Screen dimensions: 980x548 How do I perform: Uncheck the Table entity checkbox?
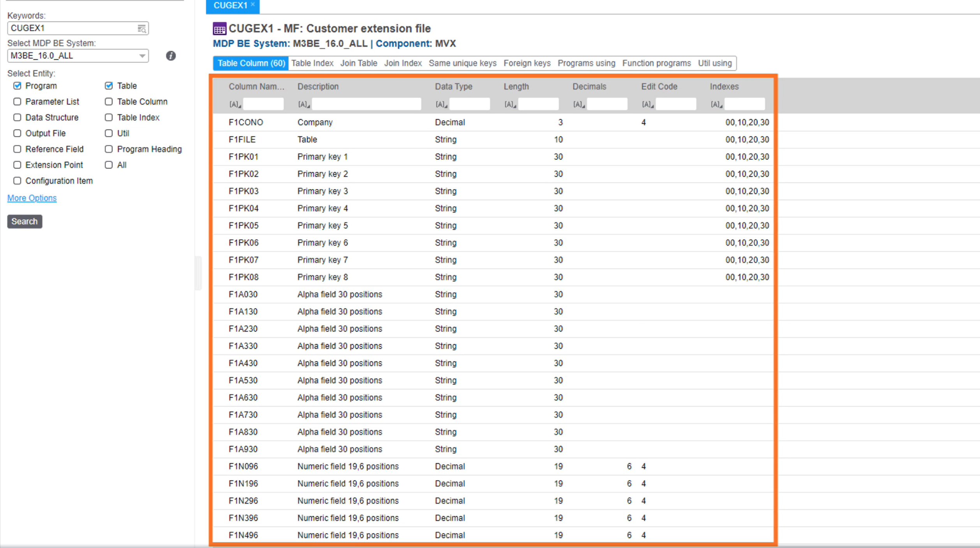pyautogui.click(x=109, y=86)
